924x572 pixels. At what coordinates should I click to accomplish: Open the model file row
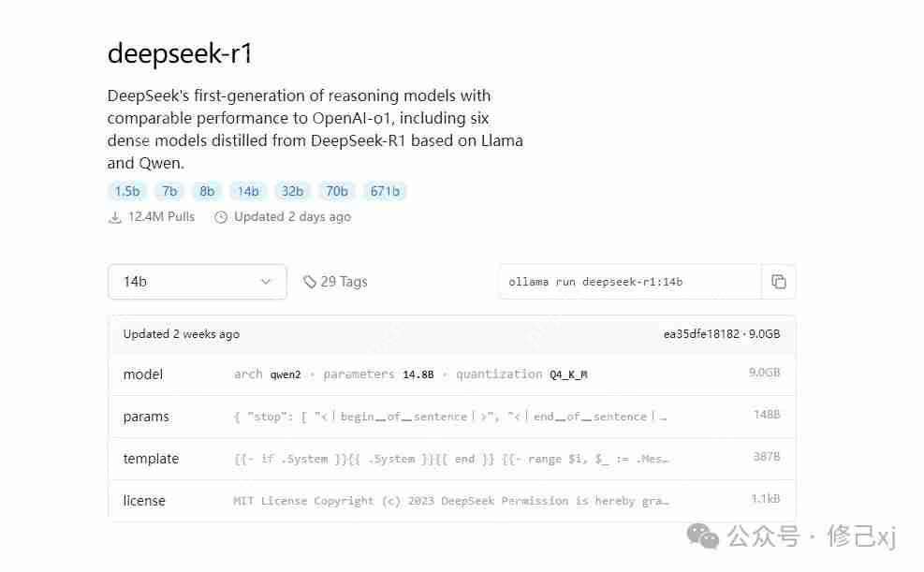452,374
